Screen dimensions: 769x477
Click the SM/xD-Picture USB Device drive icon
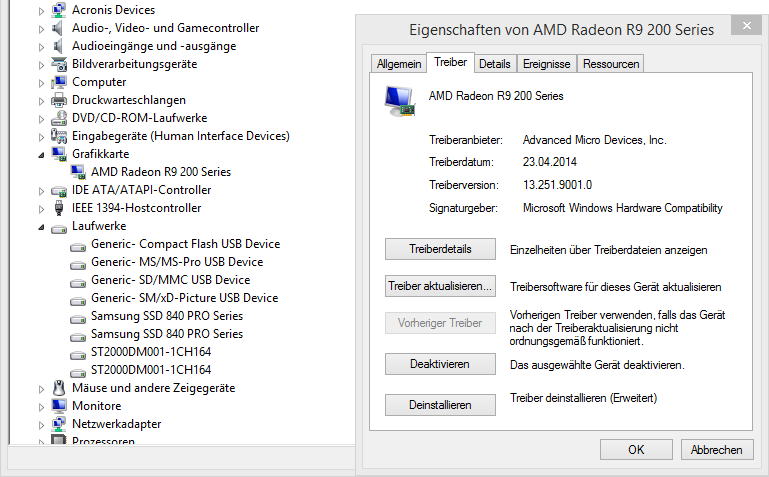click(x=78, y=301)
